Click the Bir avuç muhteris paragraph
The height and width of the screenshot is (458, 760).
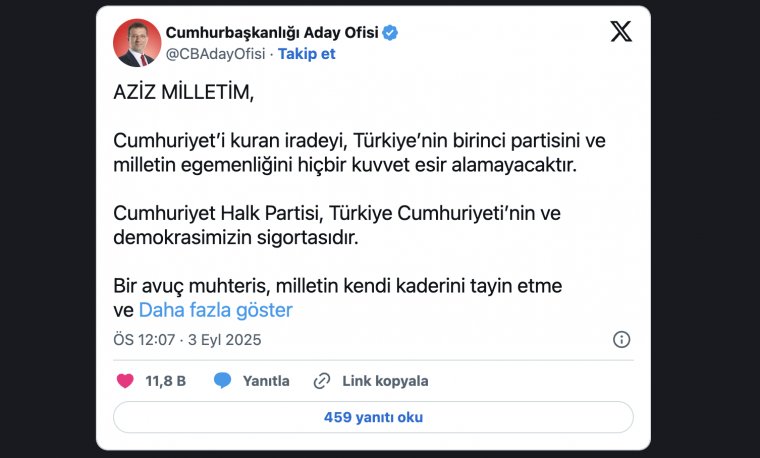(x=337, y=286)
